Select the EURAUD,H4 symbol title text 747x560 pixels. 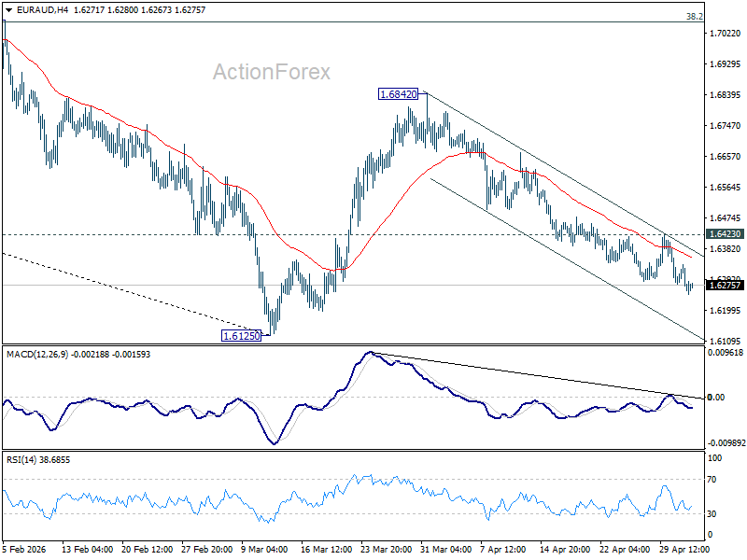tap(42, 10)
